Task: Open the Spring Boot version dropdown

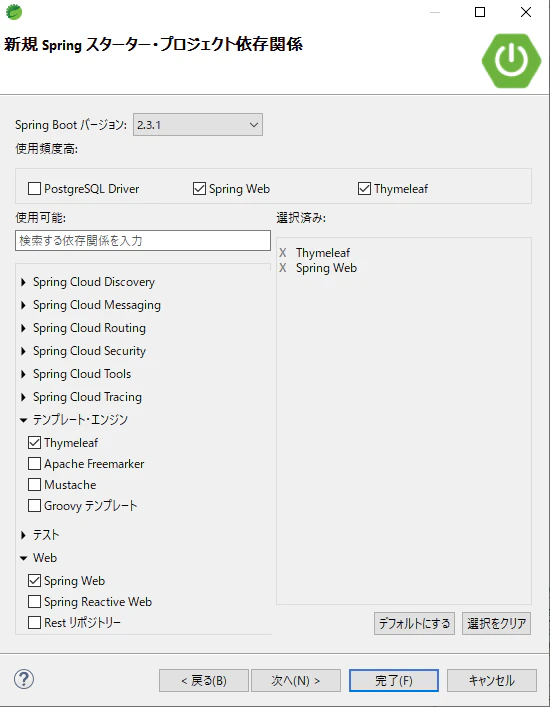Action: pos(198,124)
